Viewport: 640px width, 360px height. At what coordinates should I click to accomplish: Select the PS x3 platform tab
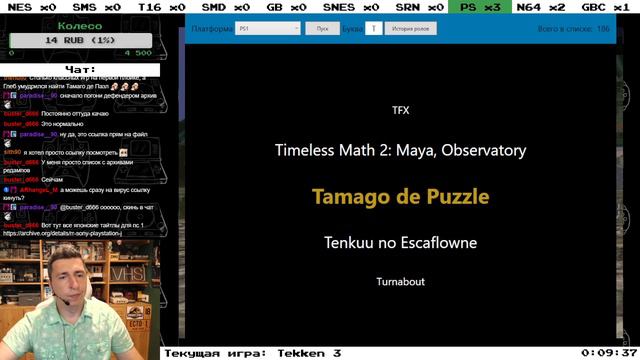480,7
